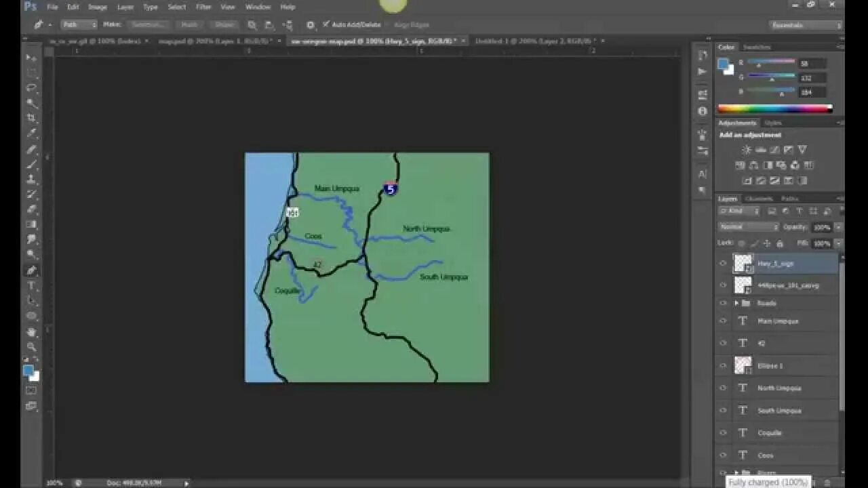Switch to the Channels tab
Viewport: 868px width, 488px height.
[759, 199]
